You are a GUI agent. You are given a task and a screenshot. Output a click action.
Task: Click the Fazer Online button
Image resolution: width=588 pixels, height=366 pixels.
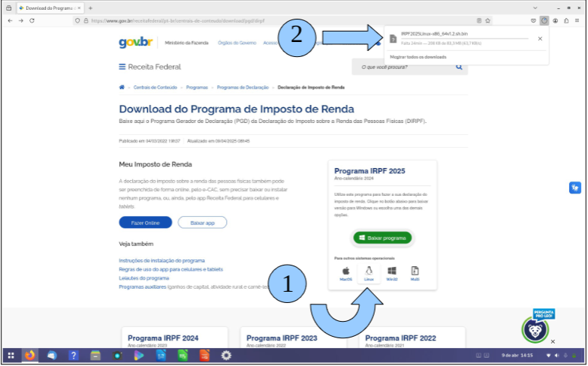[146, 223]
